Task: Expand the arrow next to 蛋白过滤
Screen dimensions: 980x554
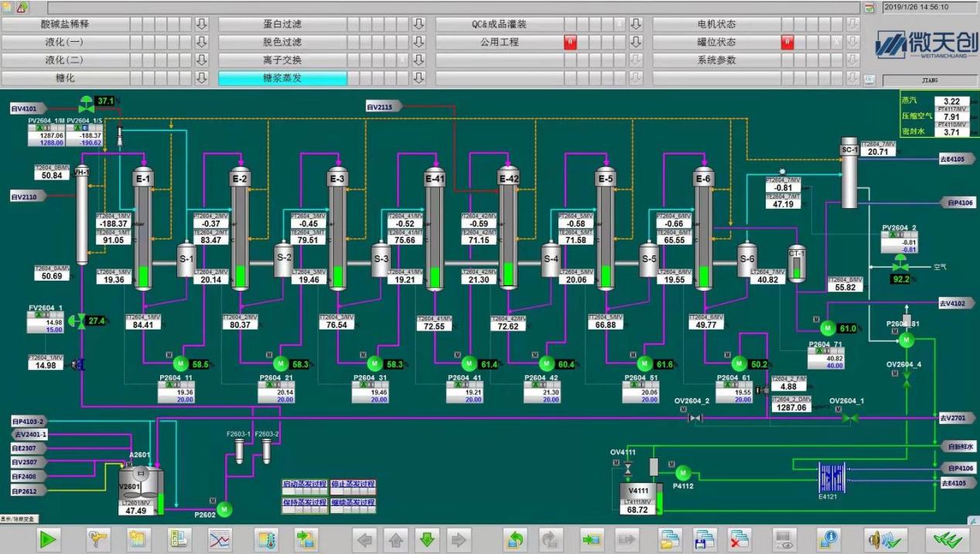Action: click(x=419, y=24)
